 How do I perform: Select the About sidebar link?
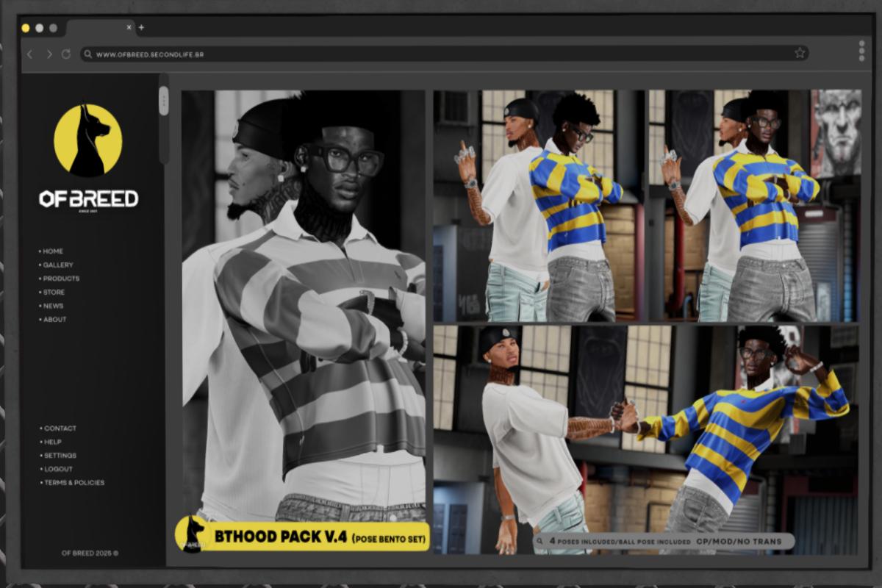[x=54, y=320]
